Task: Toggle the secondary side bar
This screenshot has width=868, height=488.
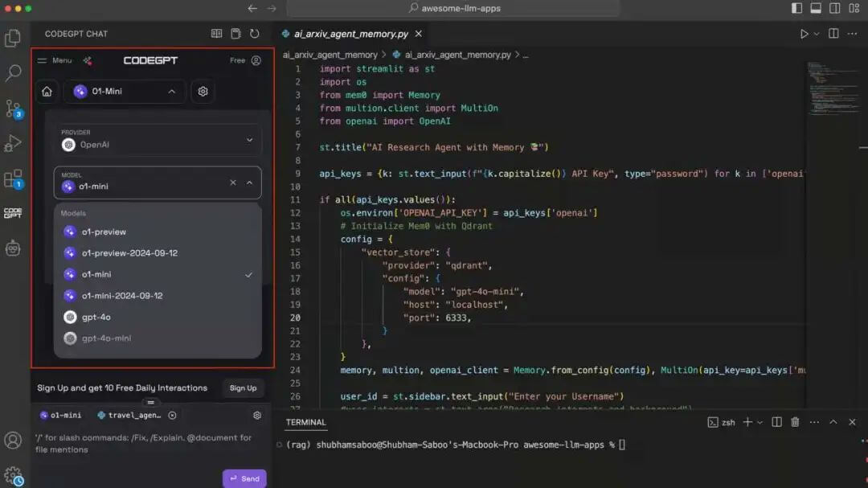Action: (x=835, y=8)
